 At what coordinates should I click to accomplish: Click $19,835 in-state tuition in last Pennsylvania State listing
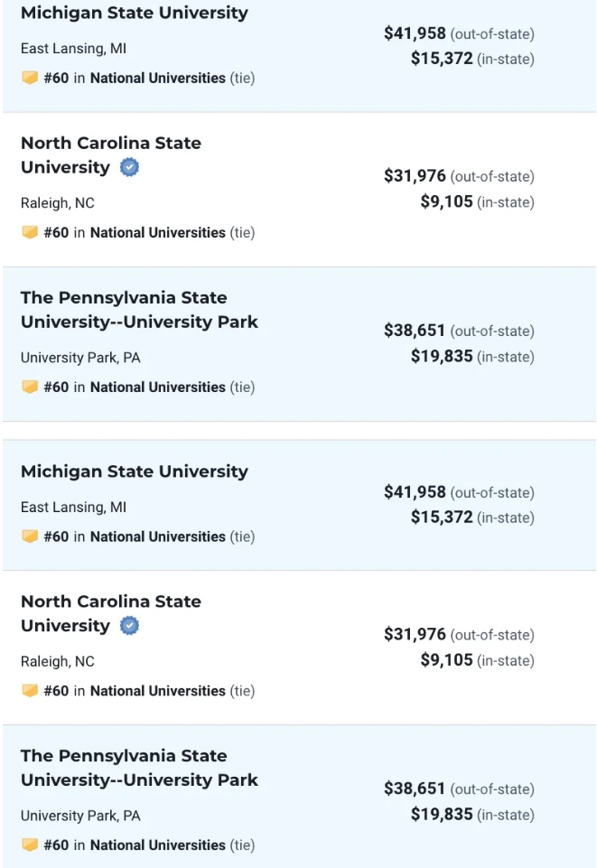point(442,815)
